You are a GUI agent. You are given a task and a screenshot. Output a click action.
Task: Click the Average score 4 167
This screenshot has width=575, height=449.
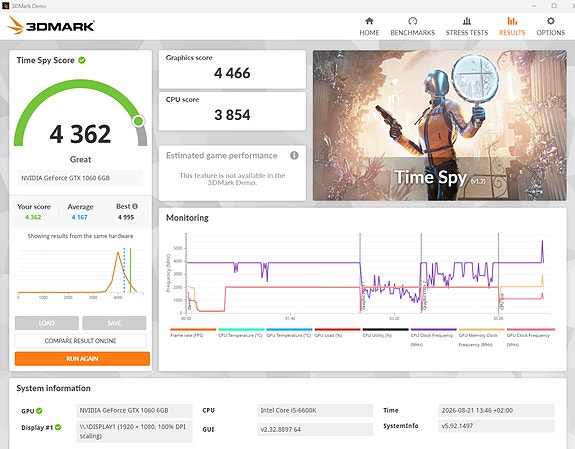coord(80,217)
